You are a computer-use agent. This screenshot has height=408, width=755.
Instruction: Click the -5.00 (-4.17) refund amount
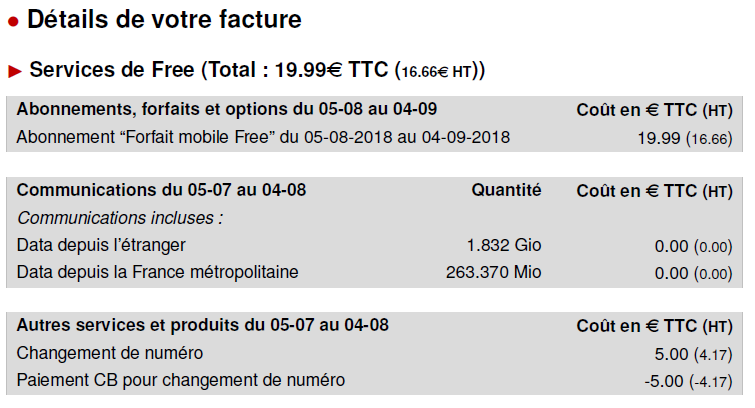coord(689,382)
